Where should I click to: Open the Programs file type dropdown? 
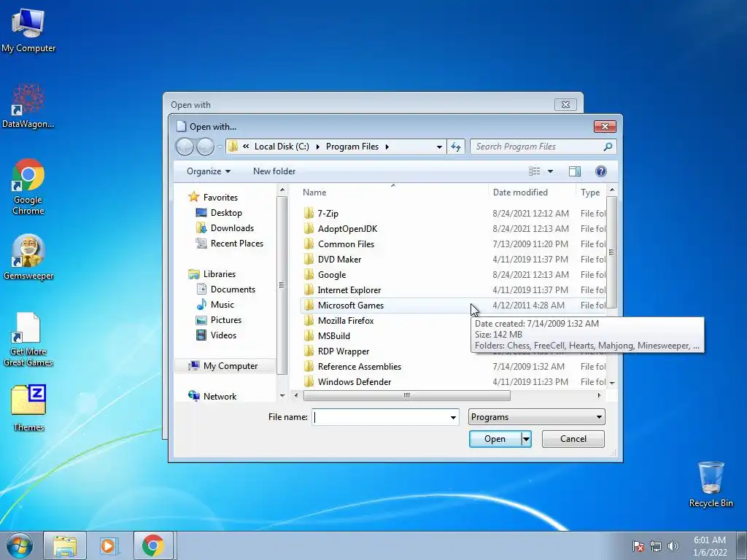pos(536,417)
